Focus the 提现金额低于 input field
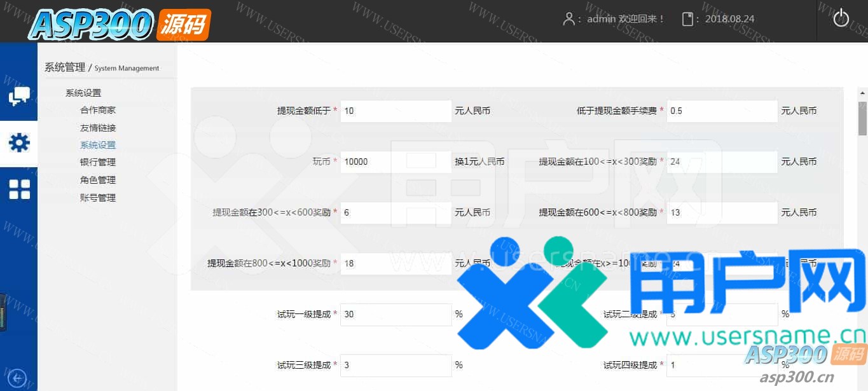 click(x=396, y=111)
